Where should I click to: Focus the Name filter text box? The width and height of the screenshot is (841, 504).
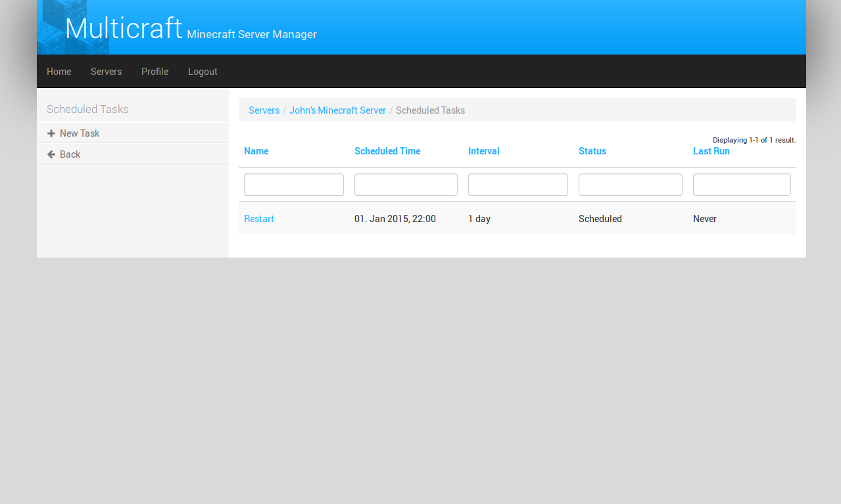293,185
